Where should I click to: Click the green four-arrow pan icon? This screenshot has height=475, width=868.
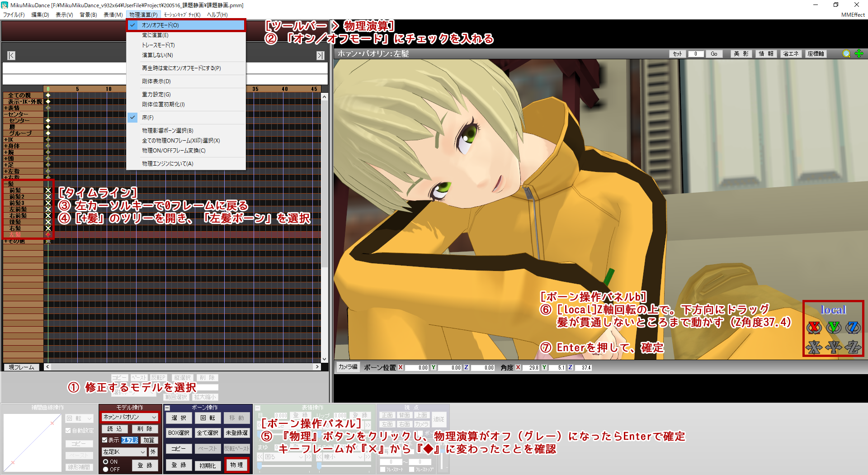click(x=859, y=54)
